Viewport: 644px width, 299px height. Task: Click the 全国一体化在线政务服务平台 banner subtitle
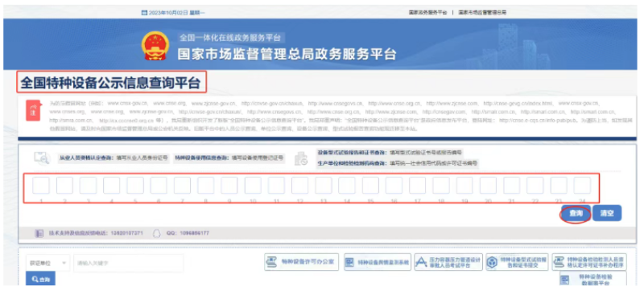[x=230, y=38]
